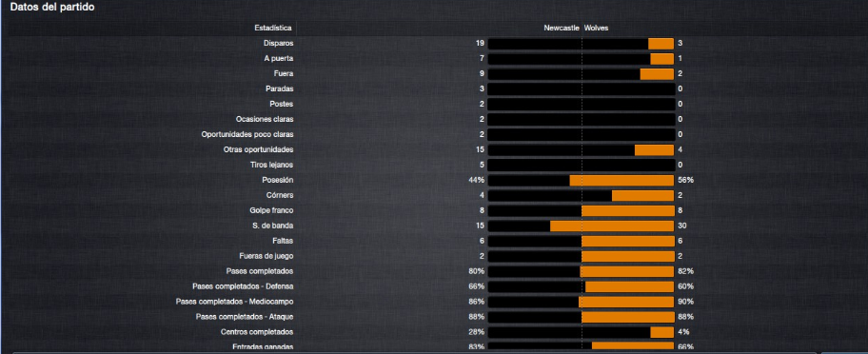This screenshot has height=354, width=868.
Task: Click the Faltas row label
Action: pos(283,241)
